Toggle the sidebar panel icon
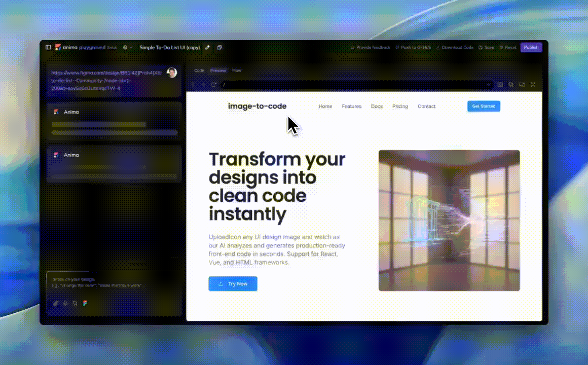 pyautogui.click(x=48, y=47)
